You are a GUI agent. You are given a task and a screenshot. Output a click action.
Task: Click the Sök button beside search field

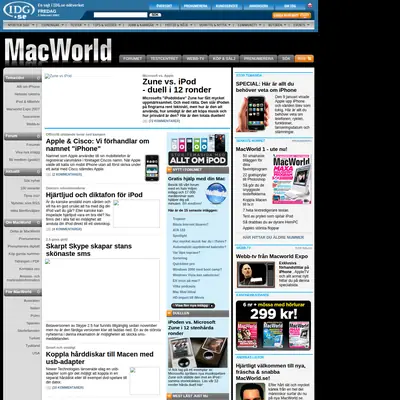[x=155, y=15]
